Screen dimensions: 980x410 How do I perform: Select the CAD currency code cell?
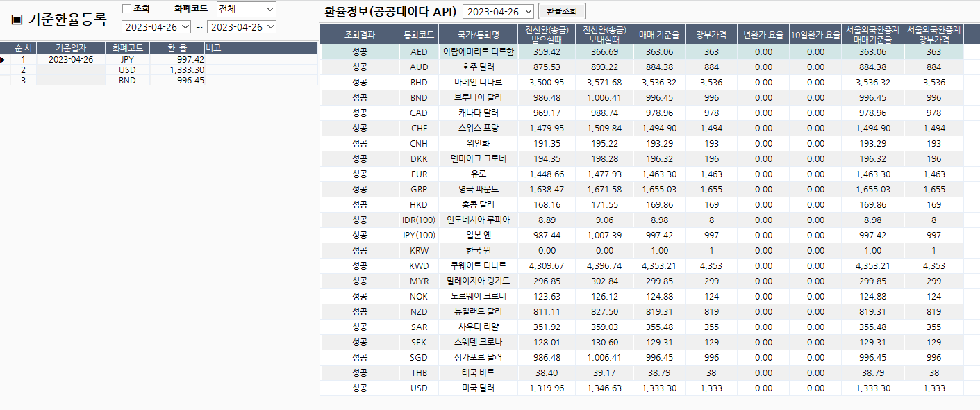point(419,113)
